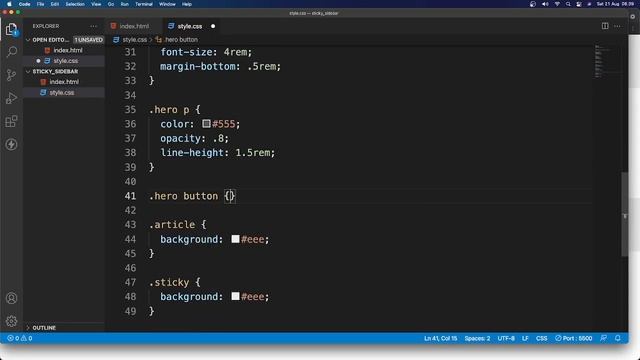This screenshot has width=640, height=360.
Task: Click the split editor right icon
Action: pos(605,26)
